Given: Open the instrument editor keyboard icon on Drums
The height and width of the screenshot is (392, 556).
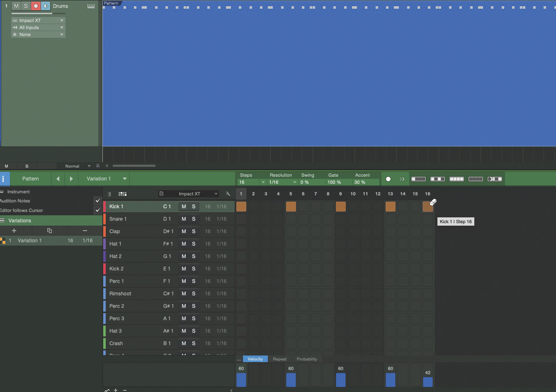Looking at the screenshot, I should (91, 6).
